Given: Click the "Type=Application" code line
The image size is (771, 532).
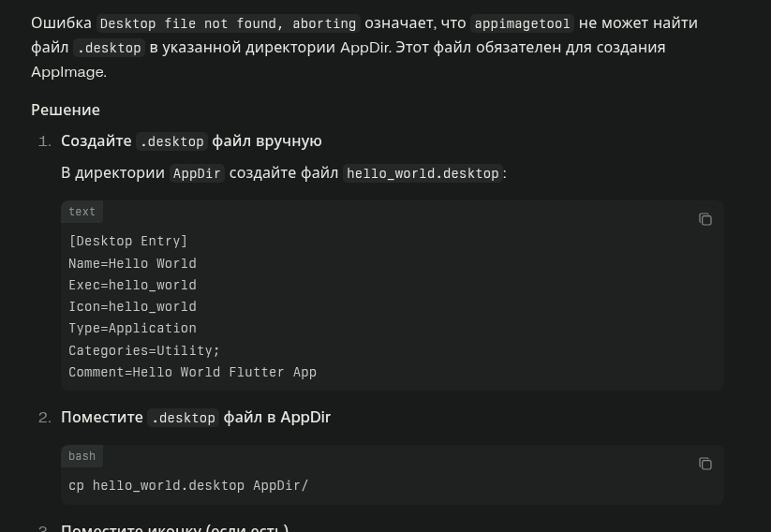Looking at the screenshot, I should point(132,328).
